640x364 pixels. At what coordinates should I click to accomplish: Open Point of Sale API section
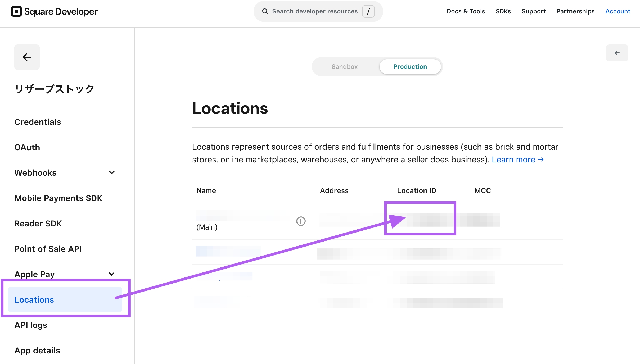click(x=48, y=249)
